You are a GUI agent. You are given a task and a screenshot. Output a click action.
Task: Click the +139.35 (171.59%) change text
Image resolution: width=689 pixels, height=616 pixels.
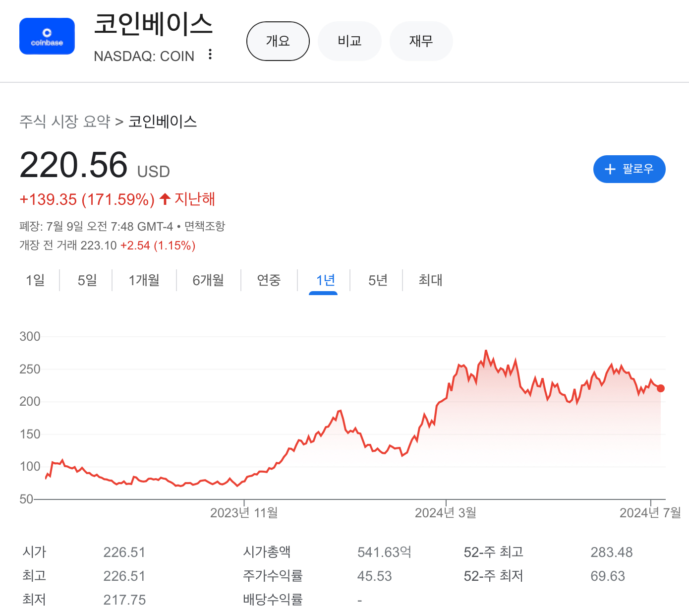tap(87, 199)
